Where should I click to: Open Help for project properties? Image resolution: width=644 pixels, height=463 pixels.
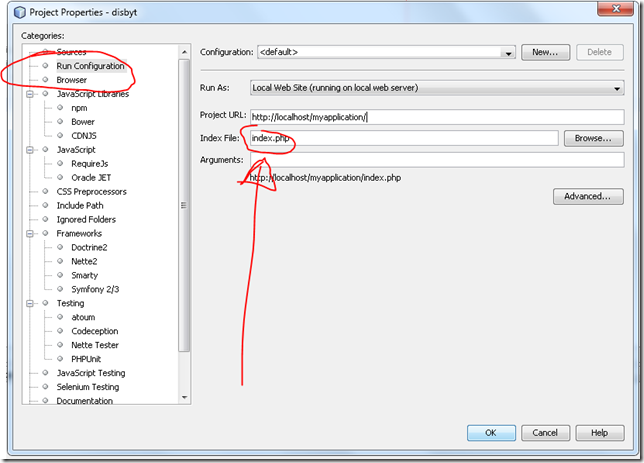600,433
